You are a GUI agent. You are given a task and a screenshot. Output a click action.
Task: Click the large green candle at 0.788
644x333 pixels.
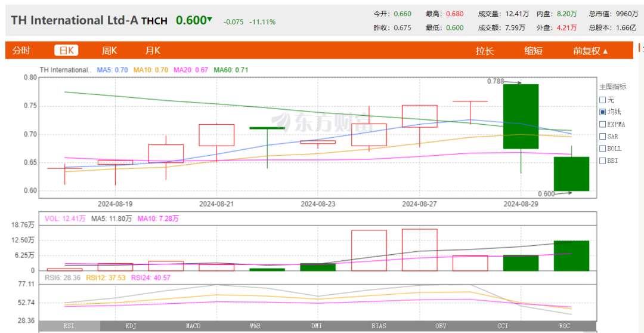tap(521, 116)
